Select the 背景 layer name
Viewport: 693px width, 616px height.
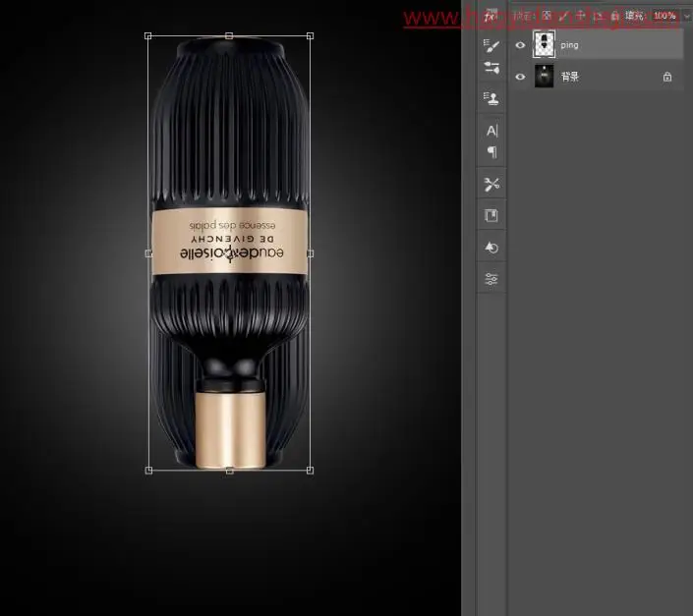click(570, 77)
